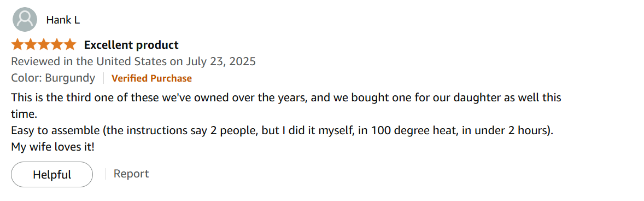Mark this review as Helpful
Image resolution: width=644 pixels, height=201 pixels.
tap(52, 174)
